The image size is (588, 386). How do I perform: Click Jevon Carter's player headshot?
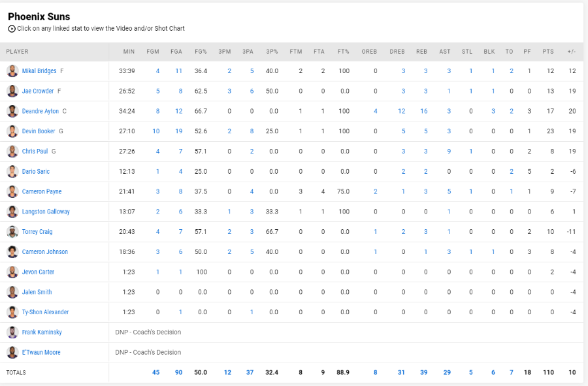pos(12,272)
